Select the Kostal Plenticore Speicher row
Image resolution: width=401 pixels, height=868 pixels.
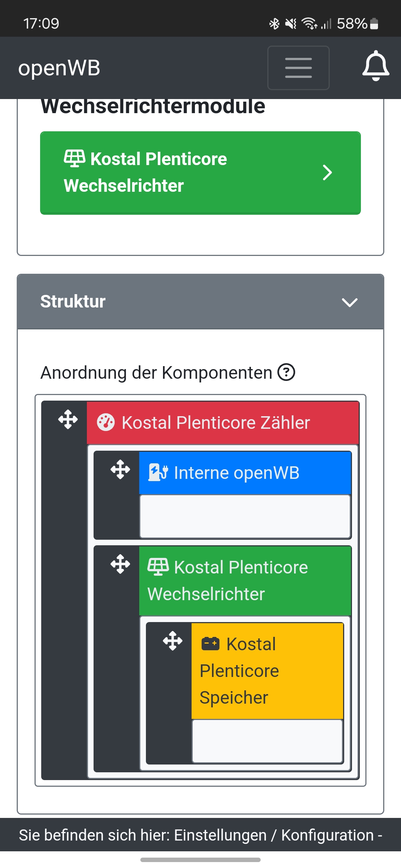point(267,671)
